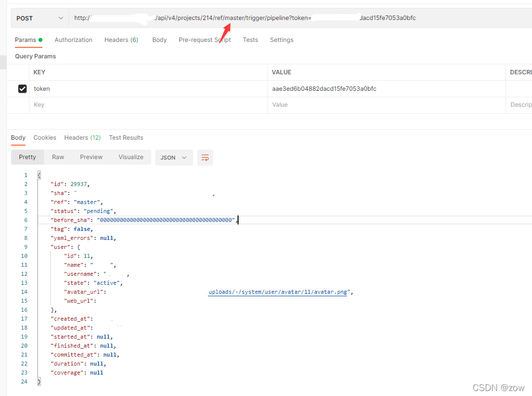View response Headers (12)
Screen dimensions: 532x396
(x=82, y=137)
